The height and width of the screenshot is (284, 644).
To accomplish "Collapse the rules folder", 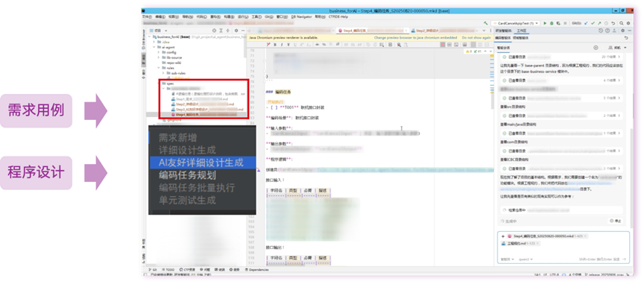I will coord(159,68).
